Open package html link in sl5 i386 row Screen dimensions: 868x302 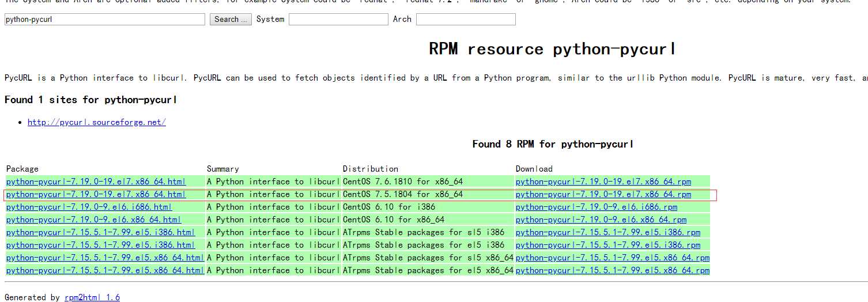pos(101,232)
